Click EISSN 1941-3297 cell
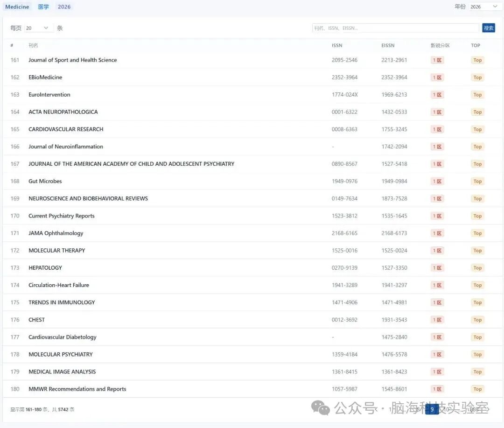Viewport: 504px width, 428px height. (394, 285)
